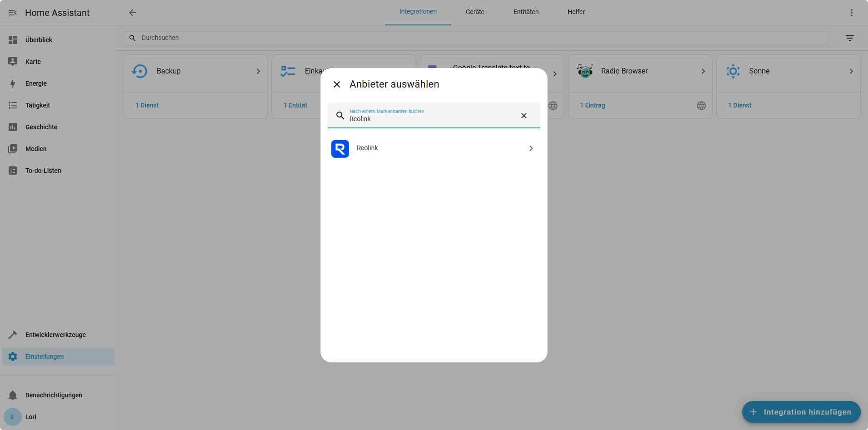Switch to the Integrationen tab
This screenshot has height=430, width=868.
click(x=418, y=12)
